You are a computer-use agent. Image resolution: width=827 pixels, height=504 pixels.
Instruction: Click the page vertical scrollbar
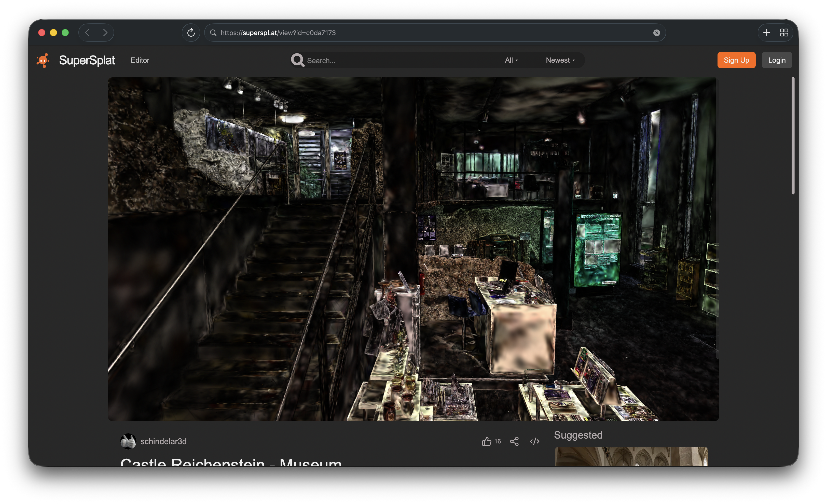pyautogui.click(x=793, y=136)
